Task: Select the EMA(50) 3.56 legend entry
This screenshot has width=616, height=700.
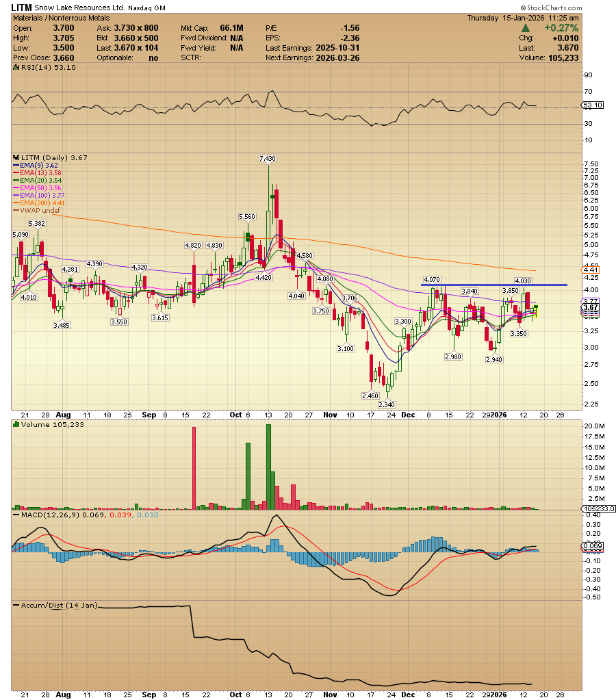Action: 38,188
